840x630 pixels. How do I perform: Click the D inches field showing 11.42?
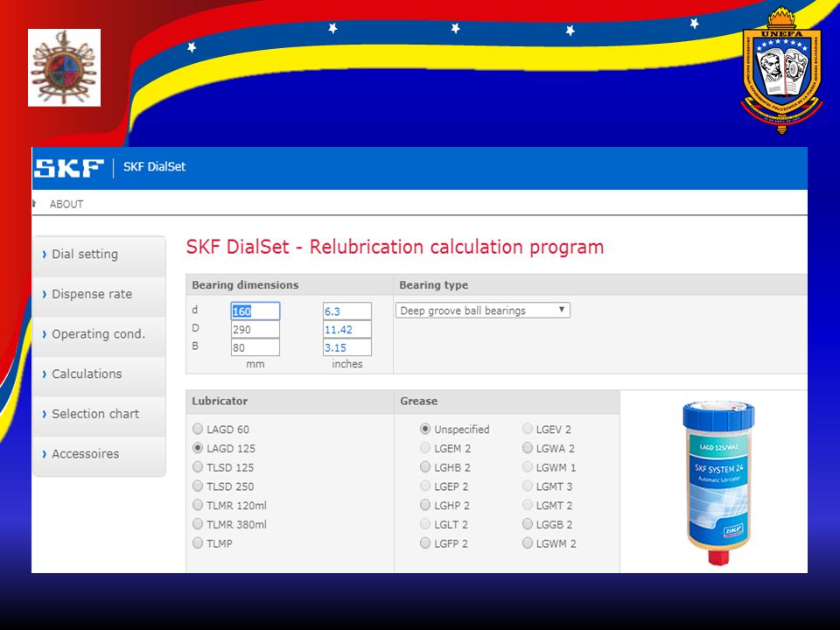click(x=347, y=330)
